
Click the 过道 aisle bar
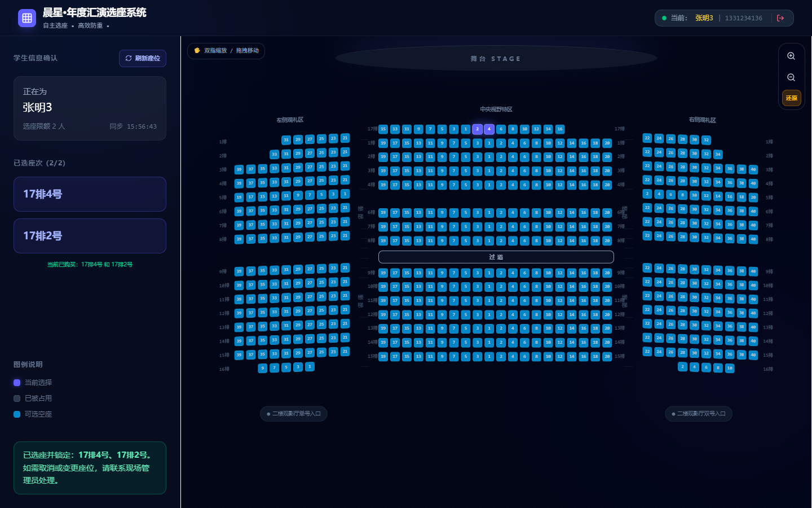coord(496,257)
